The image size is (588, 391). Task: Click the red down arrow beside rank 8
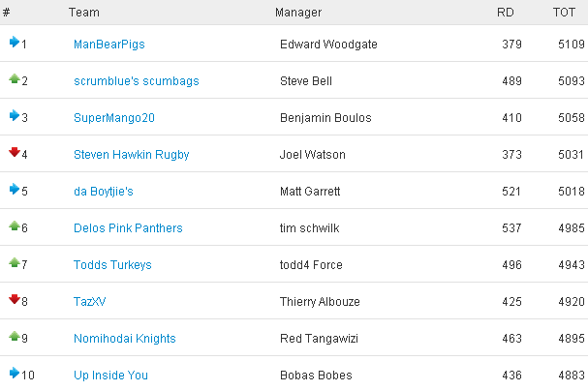click(15, 299)
